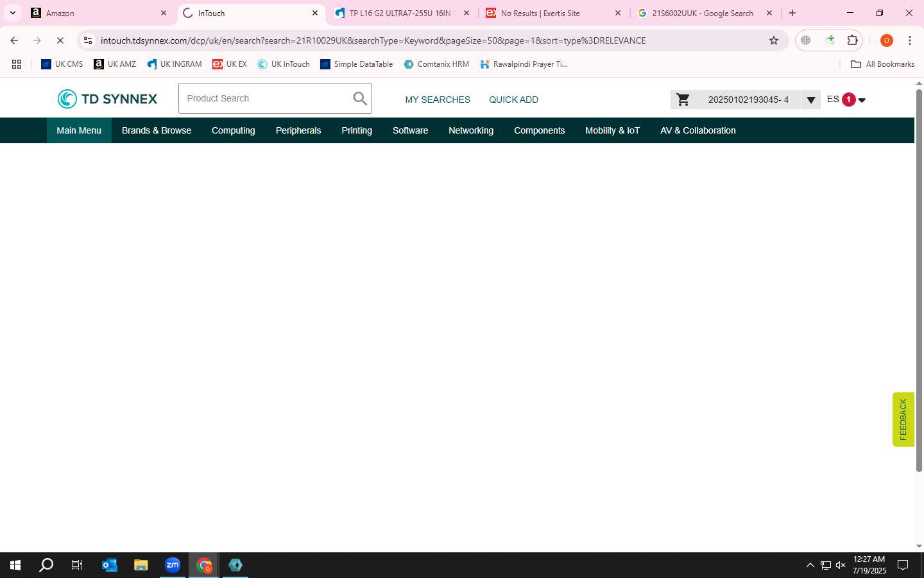
Task: Open a new browser tab
Action: tap(792, 13)
